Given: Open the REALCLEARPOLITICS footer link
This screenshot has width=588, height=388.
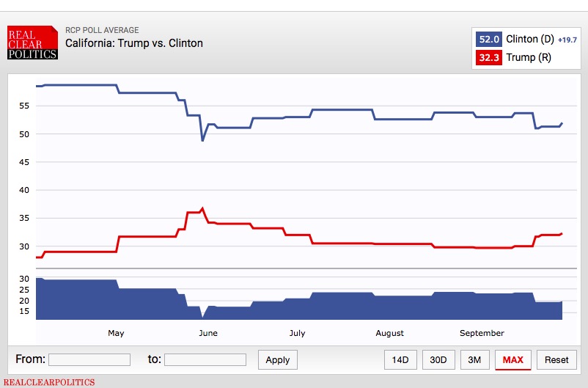Looking at the screenshot, I should tap(48, 382).
